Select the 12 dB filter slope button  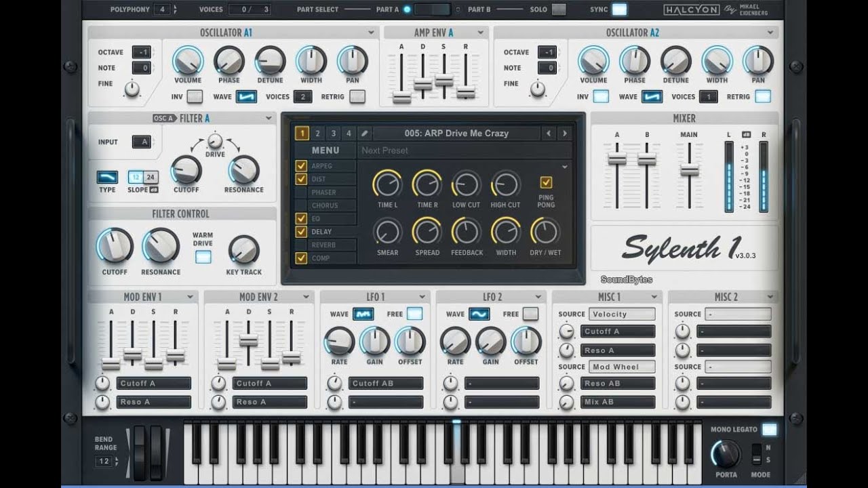click(x=136, y=178)
